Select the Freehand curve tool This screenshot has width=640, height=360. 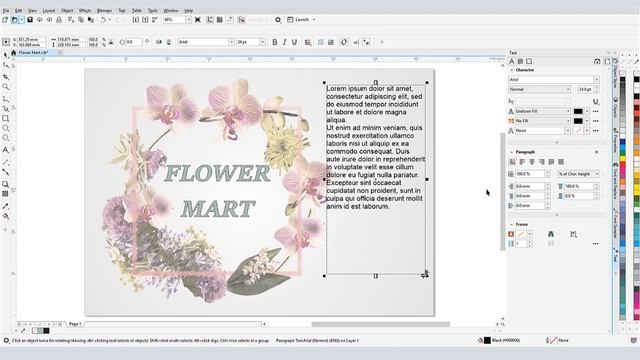tap(6, 99)
